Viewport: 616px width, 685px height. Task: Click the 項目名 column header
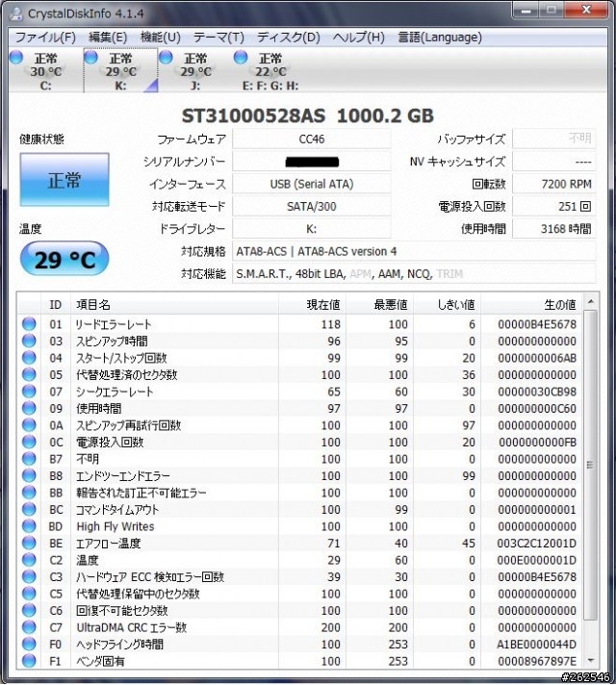coord(174,304)
